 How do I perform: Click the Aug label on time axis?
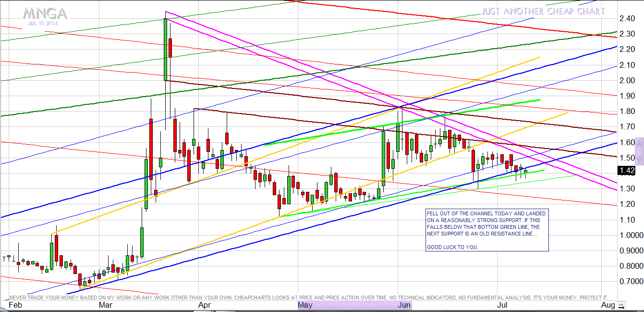tap(608, 305)
